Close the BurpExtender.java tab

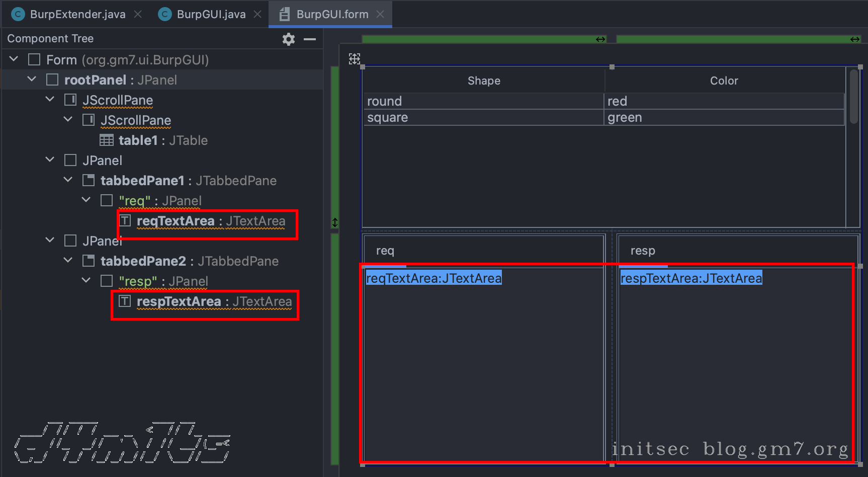pyautogui.click(x=138, y=15)
